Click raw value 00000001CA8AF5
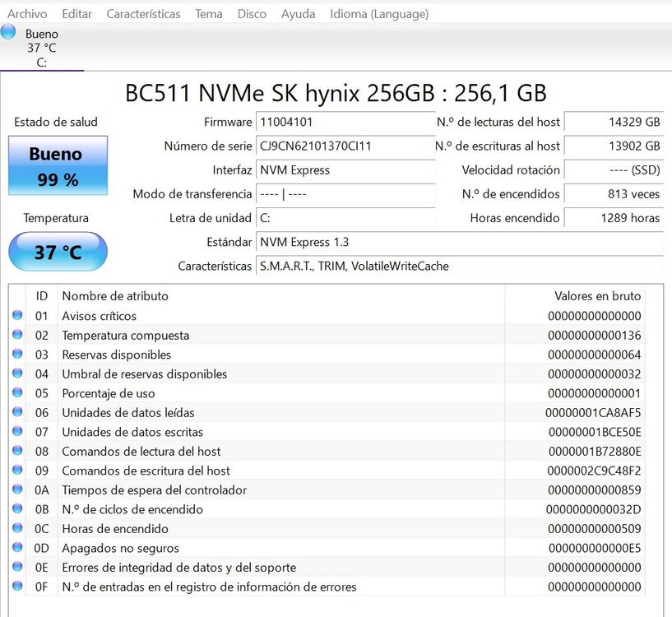Screen dimensions: 672x617 [593, 413]
